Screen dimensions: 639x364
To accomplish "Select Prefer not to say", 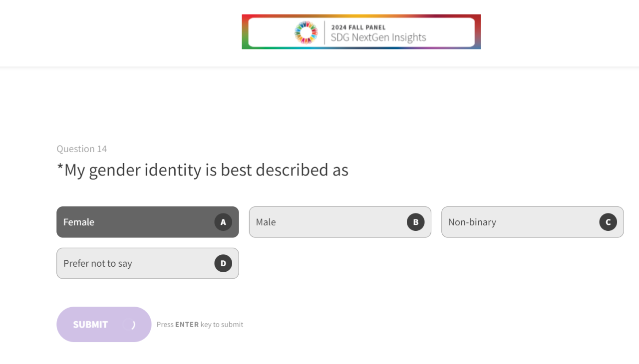I will click(x=135, y=263).
